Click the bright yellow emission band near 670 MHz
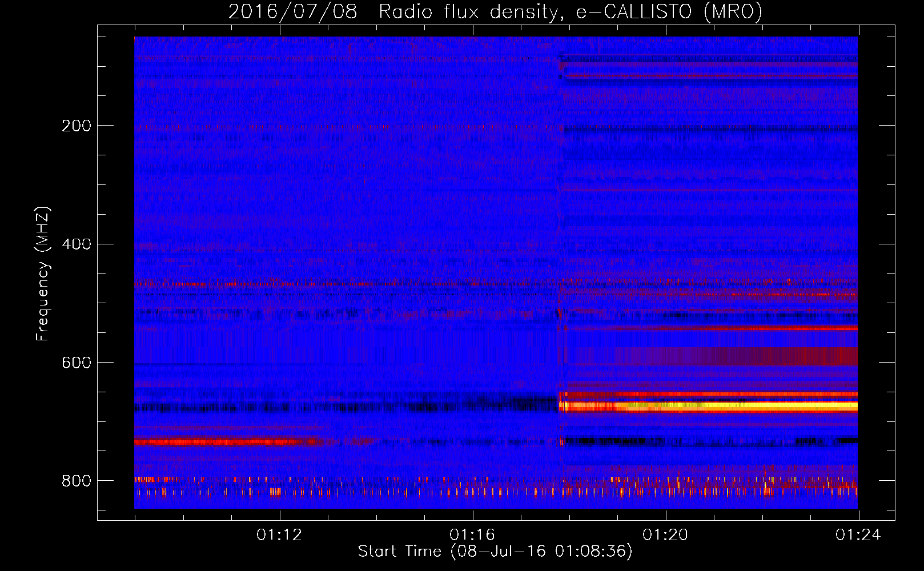 (x=708, y=407)
